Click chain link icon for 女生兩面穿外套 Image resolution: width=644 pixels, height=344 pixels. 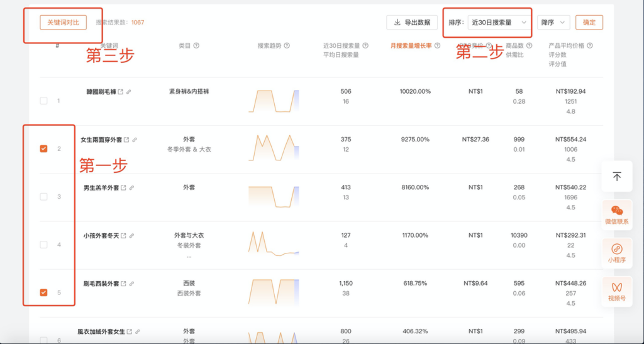point(135,140)
